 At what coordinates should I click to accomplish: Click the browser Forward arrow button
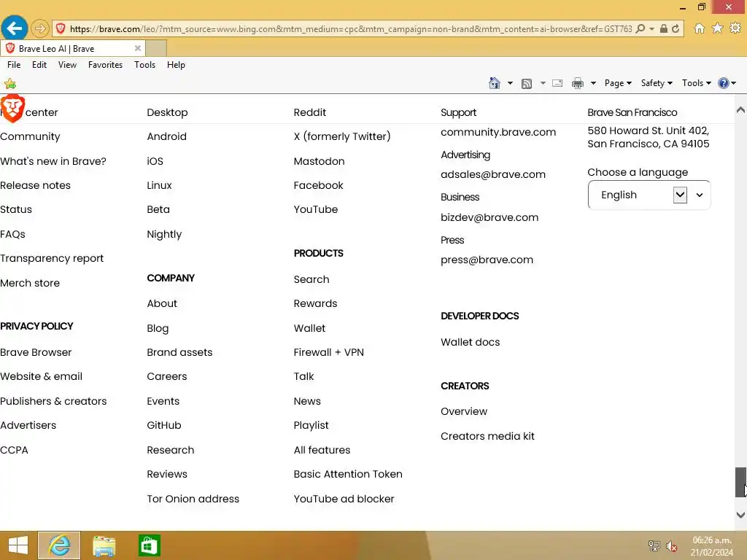pyautogui.click(x=40, y=28)
